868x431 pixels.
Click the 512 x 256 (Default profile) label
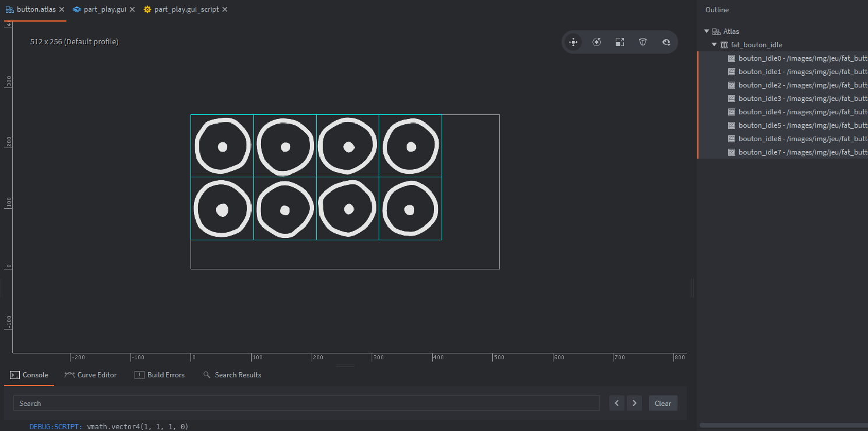(74, 42)
